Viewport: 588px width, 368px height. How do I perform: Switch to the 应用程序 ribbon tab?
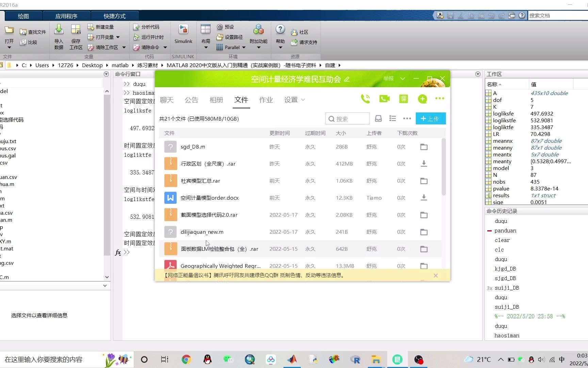click(67, 16)
